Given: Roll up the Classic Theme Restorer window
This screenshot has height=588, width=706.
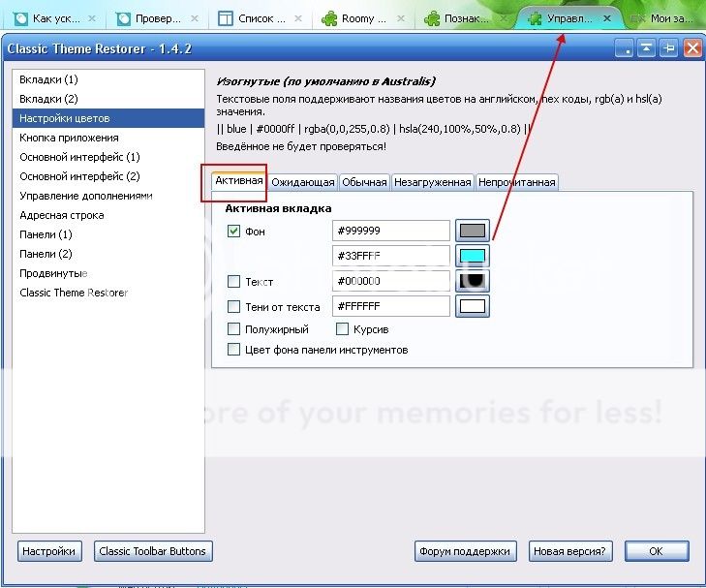Looking at the screenshot, I should (647, 48).
